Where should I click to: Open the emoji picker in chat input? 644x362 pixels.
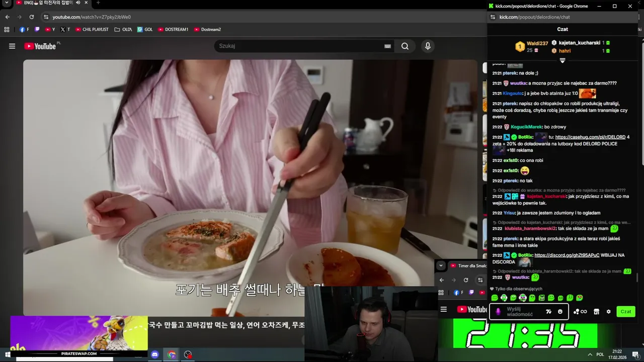pos(560,312)
